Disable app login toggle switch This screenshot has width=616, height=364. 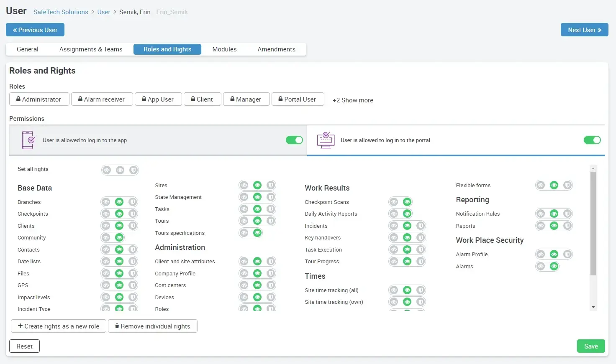[x=294, y=140]
